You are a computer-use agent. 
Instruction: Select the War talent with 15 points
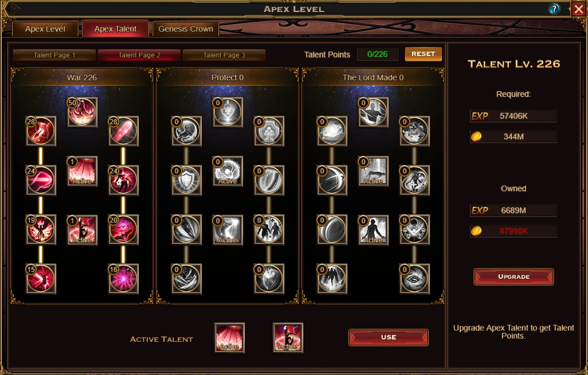pos(41,279)
